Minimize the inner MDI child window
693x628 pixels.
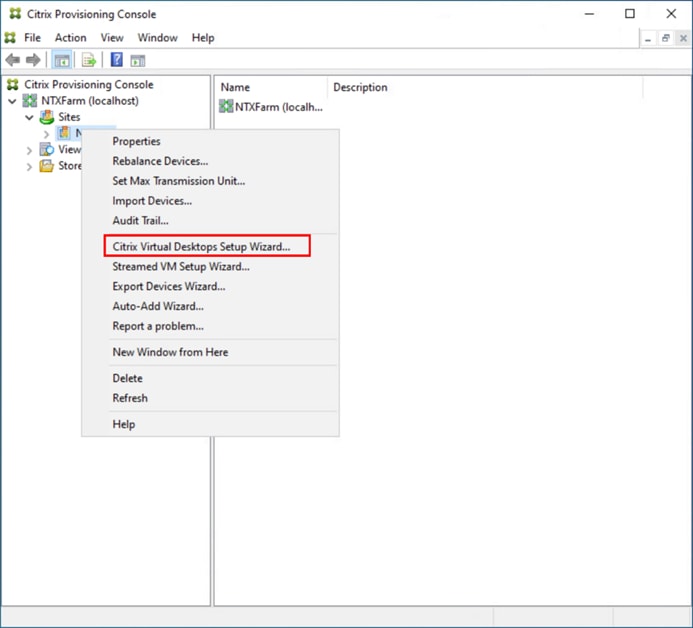(648, 38)
